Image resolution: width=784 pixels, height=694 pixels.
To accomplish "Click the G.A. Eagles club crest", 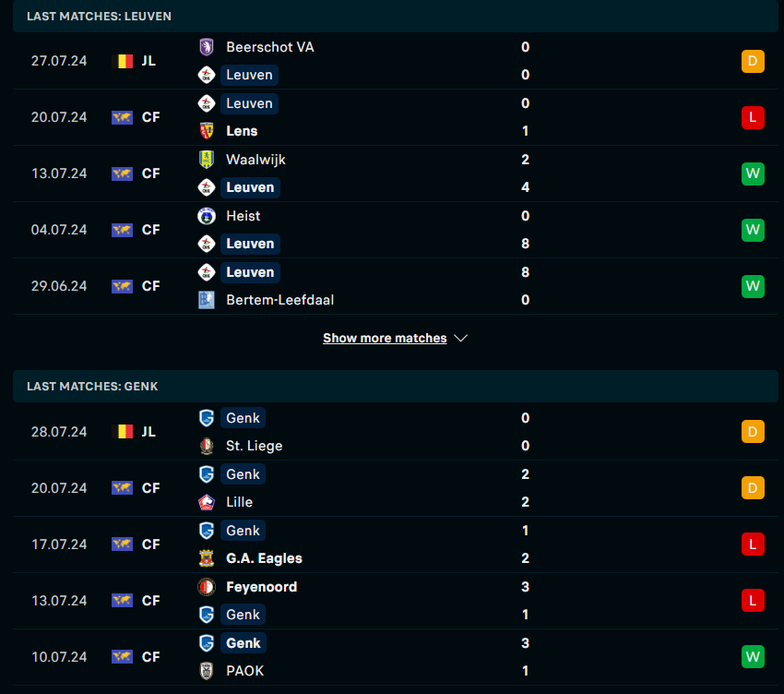I will 207,558.
